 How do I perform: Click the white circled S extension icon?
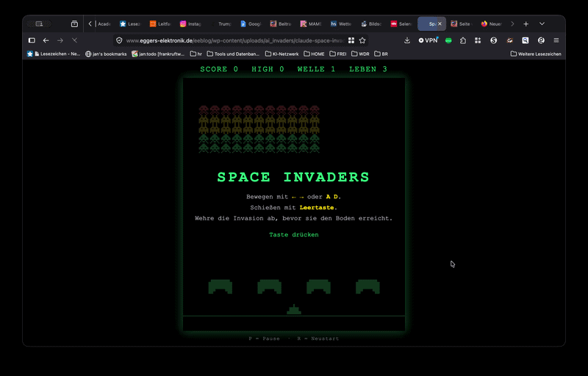pyautogui.click(x=493, y=40)
